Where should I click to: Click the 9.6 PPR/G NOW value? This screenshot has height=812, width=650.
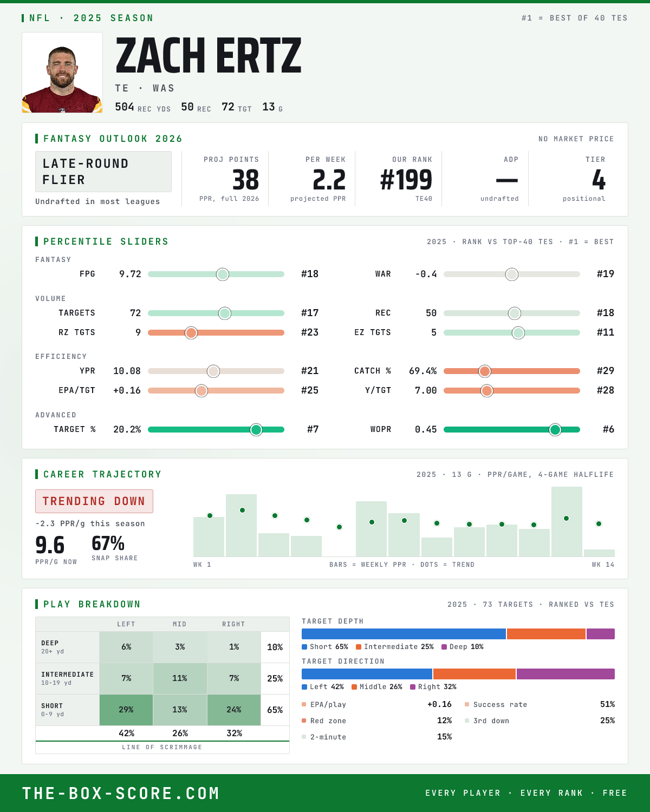pyautogui.click(x=50, y=545)
